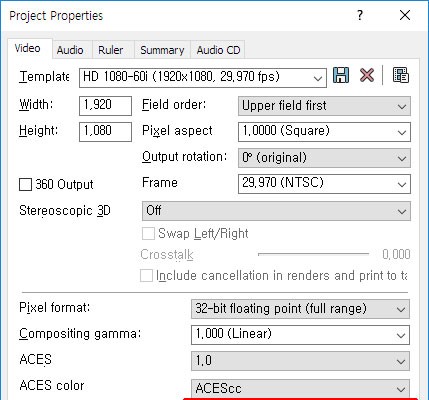Check Include cancellation in renders option
Viewport: 429px width, 400px height.
tap(146, 276)
